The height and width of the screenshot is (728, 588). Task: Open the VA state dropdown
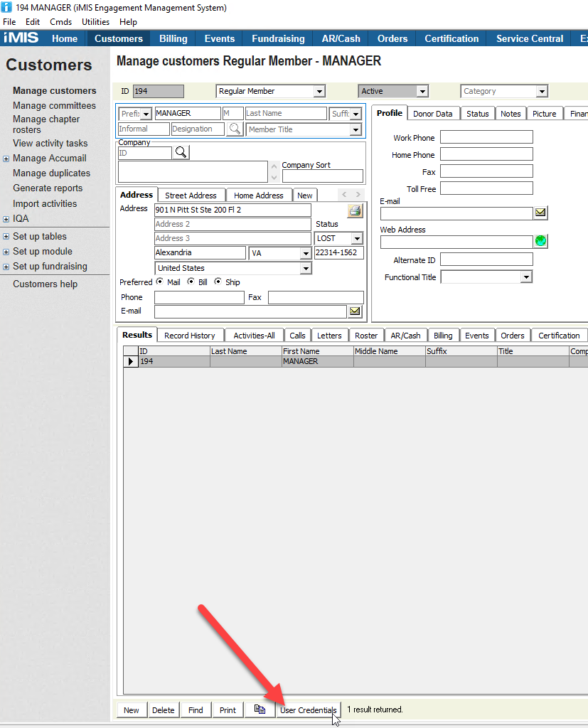[305, 254]
